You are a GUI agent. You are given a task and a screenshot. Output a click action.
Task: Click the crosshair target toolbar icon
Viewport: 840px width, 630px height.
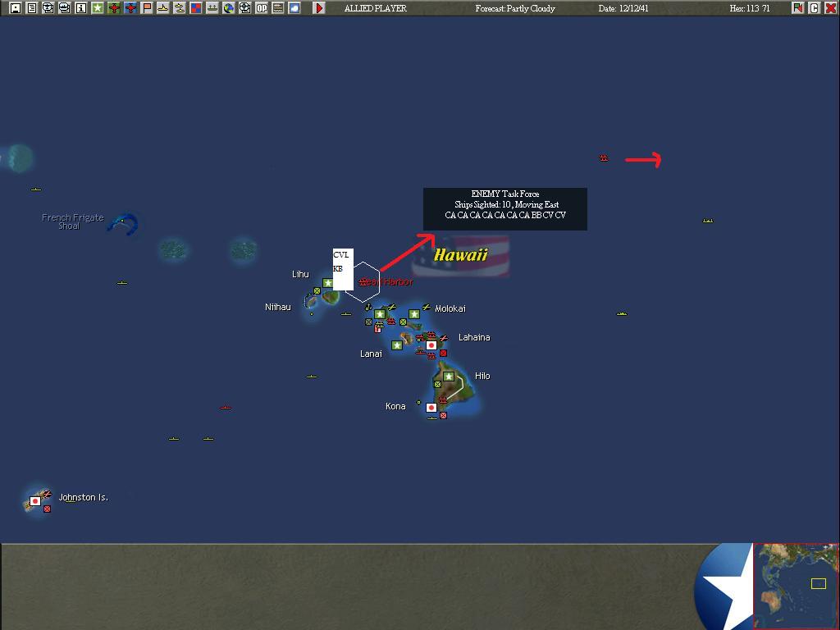(x=244, y=8)
